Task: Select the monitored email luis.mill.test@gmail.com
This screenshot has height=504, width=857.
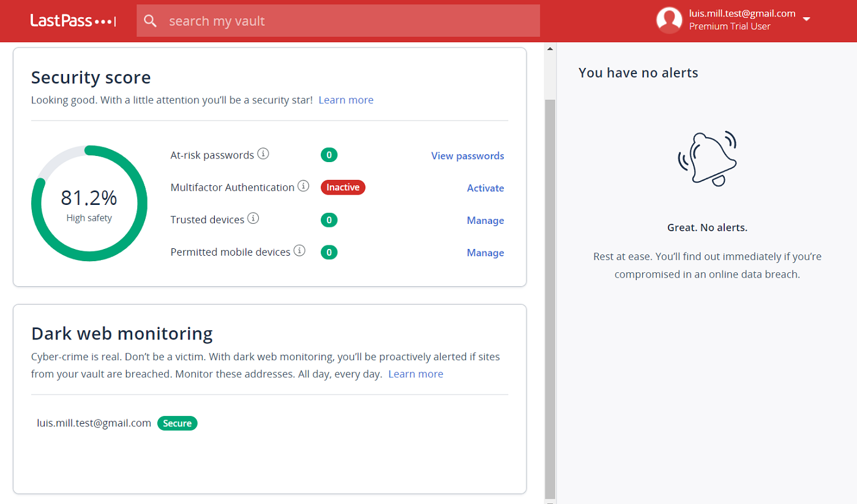Action: 94,423
